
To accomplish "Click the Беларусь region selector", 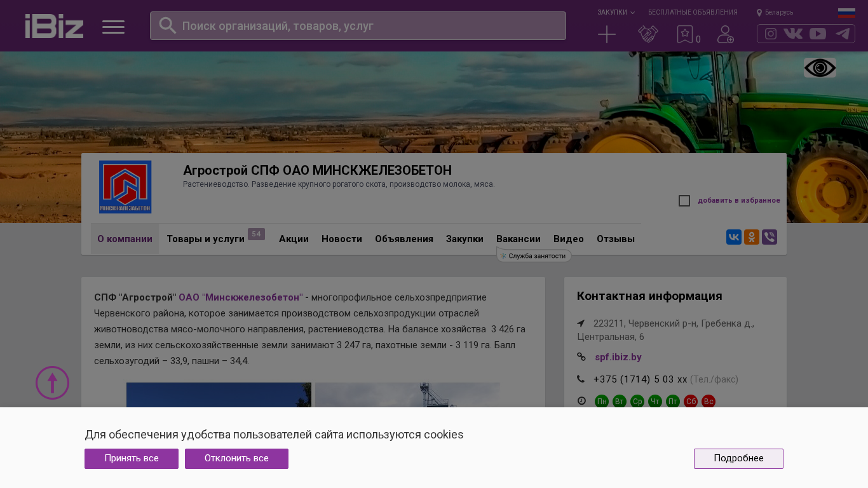I will pos(779,13).
